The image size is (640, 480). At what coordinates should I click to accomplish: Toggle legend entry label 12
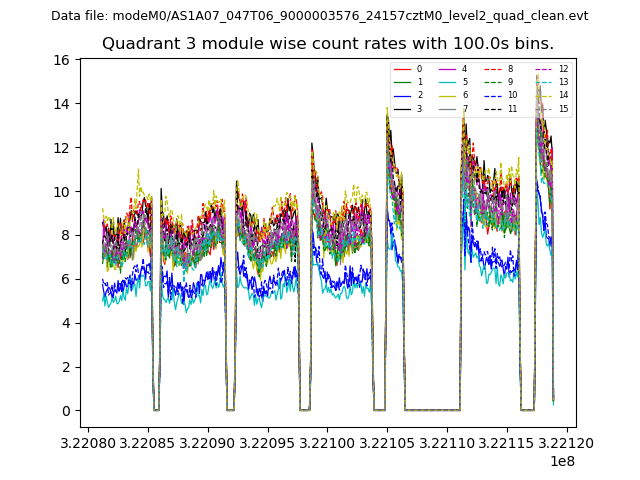point(563,69)
